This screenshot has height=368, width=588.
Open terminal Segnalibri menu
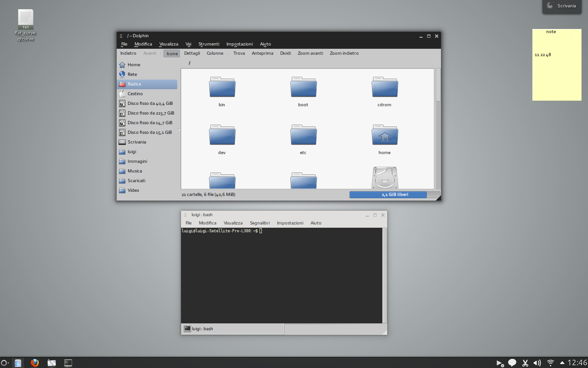coord(260,223)
